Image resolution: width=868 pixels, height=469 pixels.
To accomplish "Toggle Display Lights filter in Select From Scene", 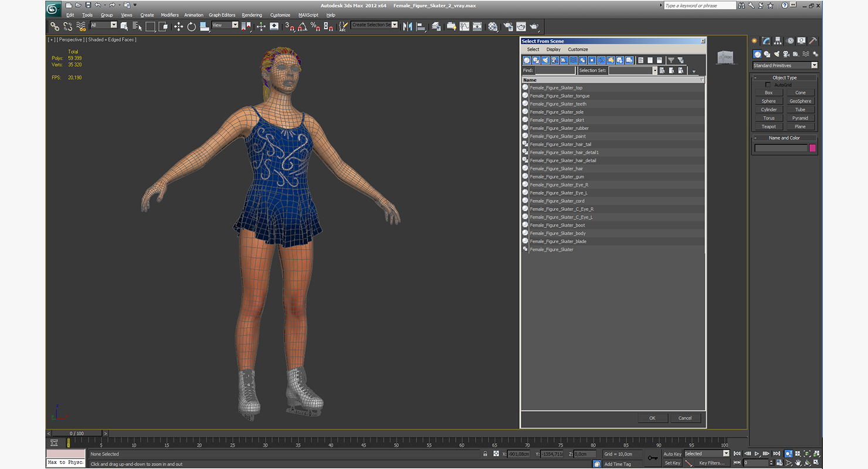I will [x=545, y=60].
